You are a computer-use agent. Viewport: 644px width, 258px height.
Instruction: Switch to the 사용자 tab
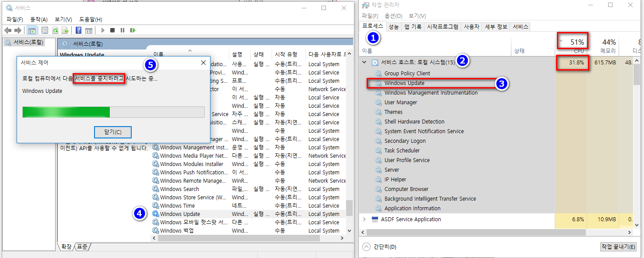pyautogui.click(x=472, y=27)
